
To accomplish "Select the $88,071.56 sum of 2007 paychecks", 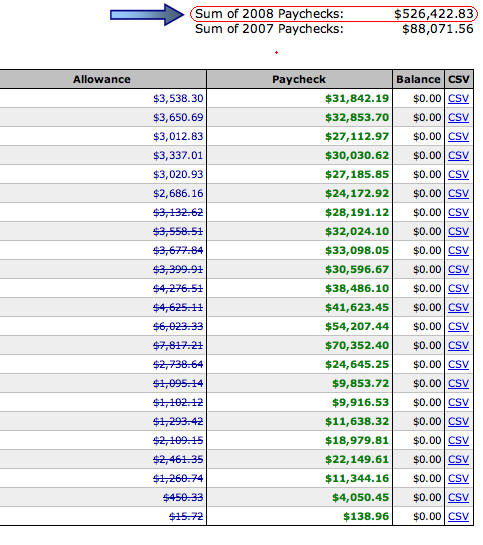I will click(438, 29).
